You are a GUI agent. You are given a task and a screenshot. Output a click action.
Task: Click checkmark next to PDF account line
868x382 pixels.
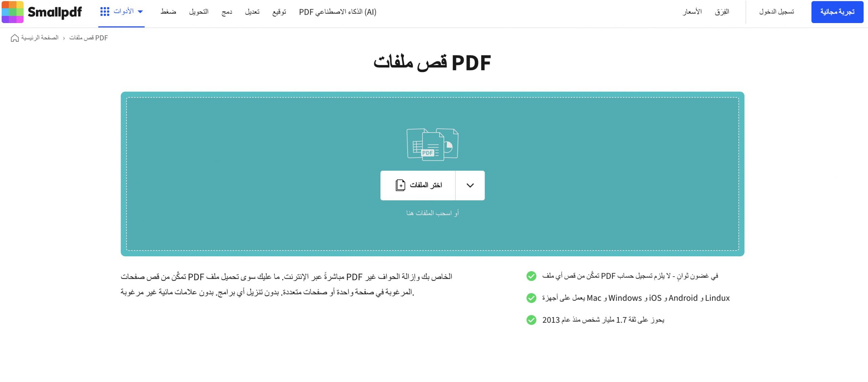click(531, 276)
